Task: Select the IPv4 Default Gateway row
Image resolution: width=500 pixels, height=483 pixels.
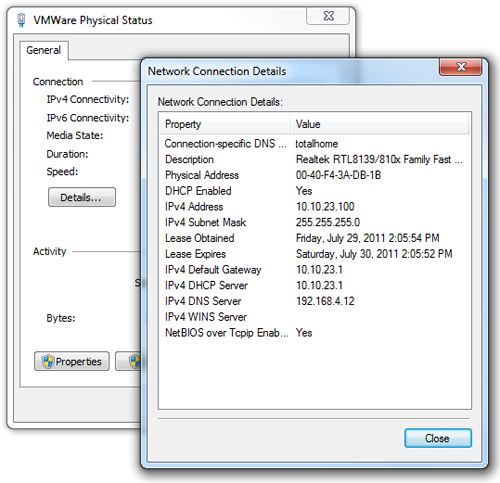Action: coord(314,270)
